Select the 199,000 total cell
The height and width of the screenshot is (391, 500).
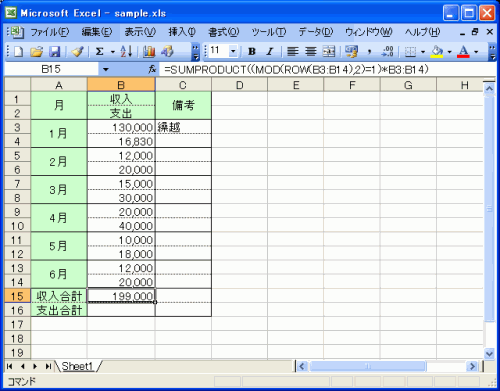click(x=121, y=296)
